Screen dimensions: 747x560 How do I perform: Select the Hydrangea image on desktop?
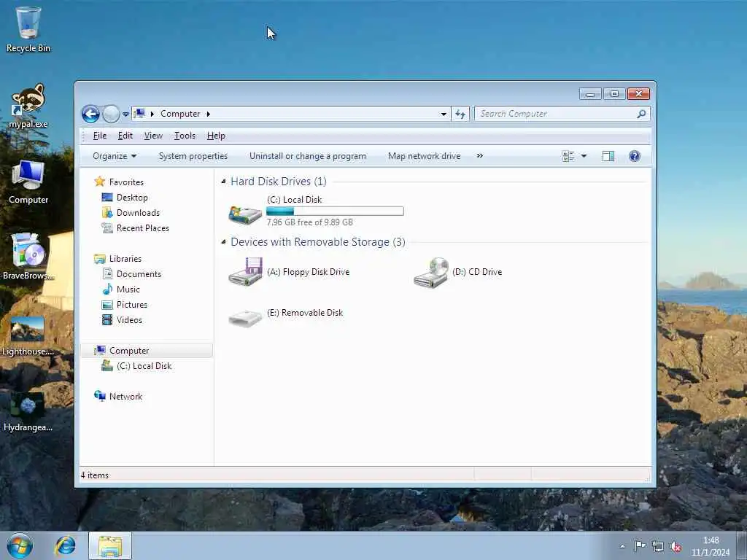(x=28, y=412)
